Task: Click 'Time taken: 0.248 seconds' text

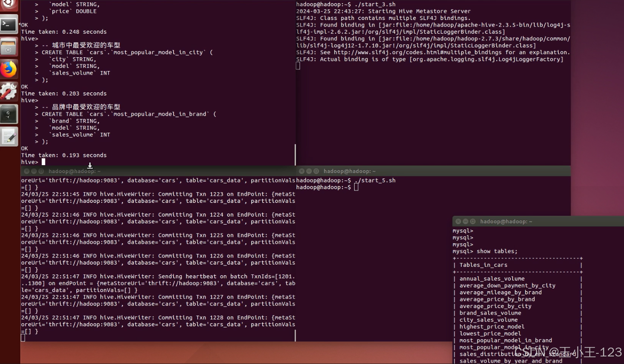Action: tap(64, 32)
